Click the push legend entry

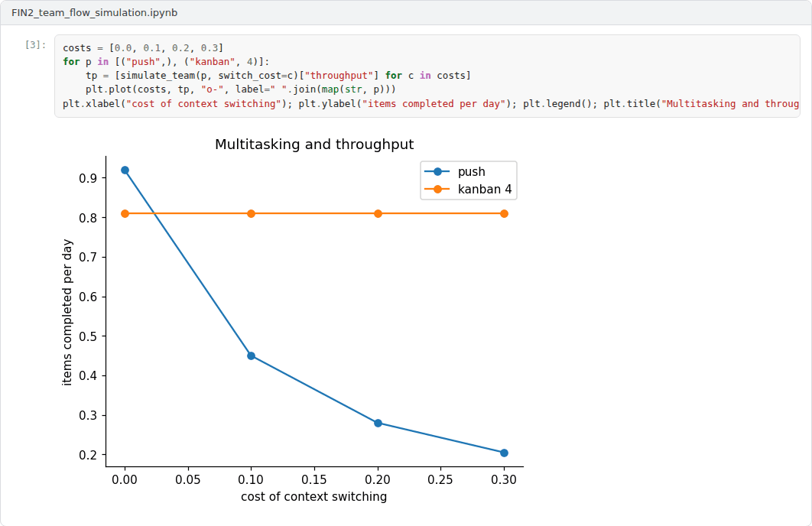coord(471,171)
